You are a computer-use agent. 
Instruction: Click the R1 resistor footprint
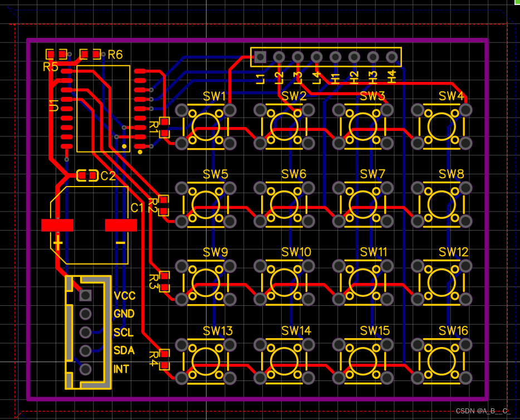coord(164,128)
